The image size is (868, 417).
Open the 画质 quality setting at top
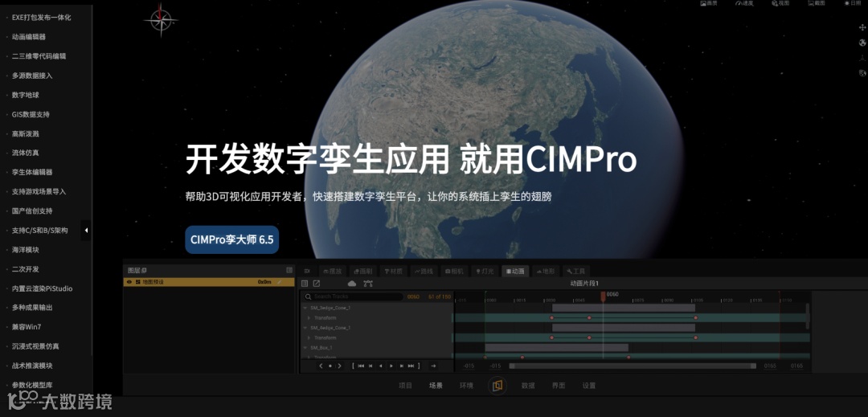pyautogui.click(x=709, y=3)
